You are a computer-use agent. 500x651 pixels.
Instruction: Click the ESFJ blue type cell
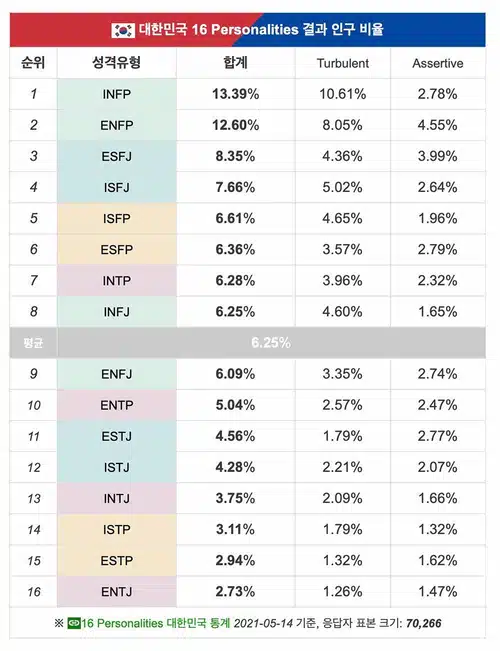[117, 157]
